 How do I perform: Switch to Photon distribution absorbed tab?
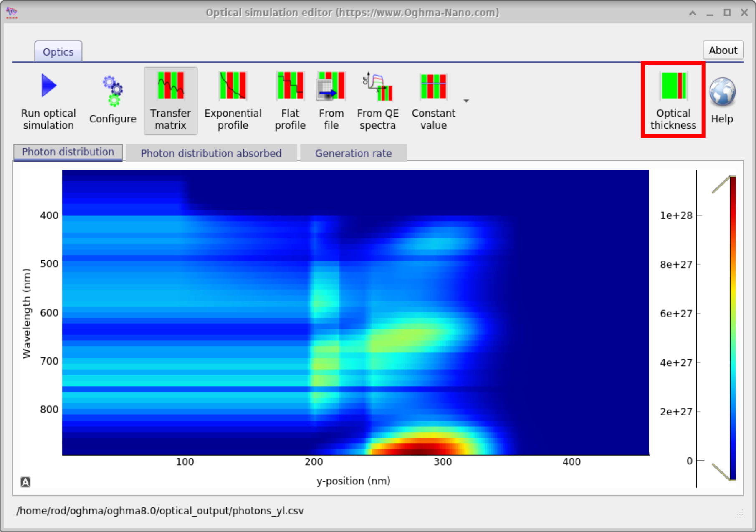coord(211,153)
